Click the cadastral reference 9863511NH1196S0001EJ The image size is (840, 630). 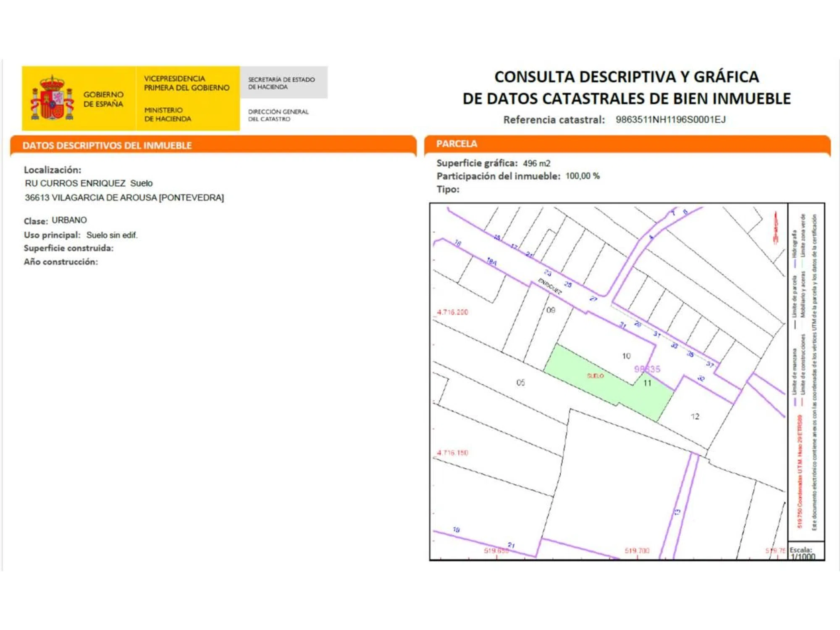pos(670,120)
